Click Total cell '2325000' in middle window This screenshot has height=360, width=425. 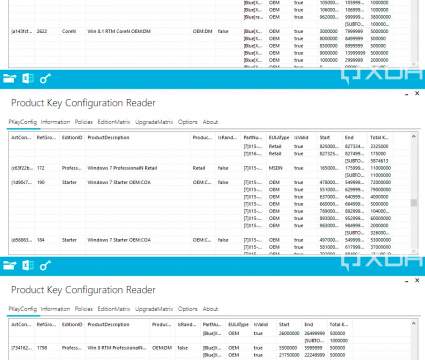(x=379, y=146)
